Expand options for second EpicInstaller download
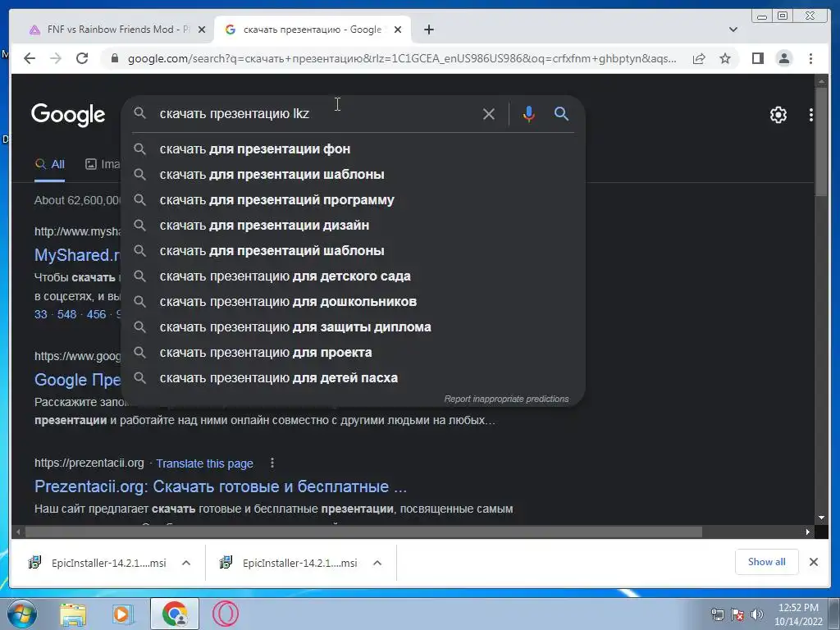 (377, 563)
